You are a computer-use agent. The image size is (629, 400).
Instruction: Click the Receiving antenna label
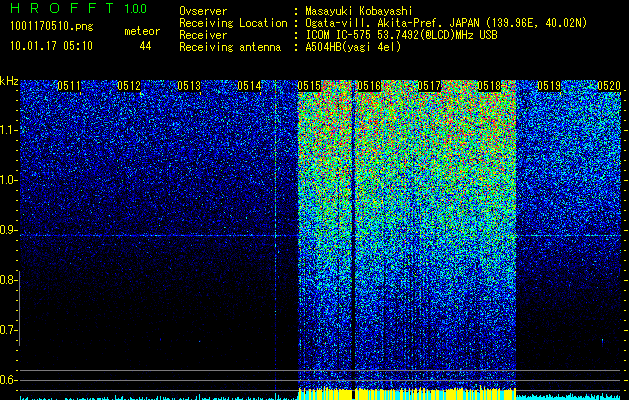230,47
